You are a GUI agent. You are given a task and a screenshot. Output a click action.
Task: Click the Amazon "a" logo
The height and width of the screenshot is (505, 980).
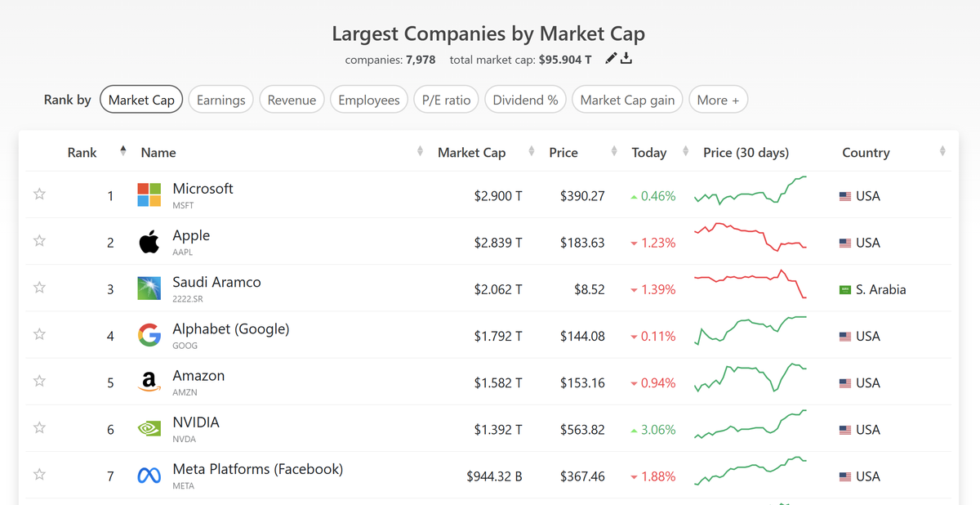point(149,381)
